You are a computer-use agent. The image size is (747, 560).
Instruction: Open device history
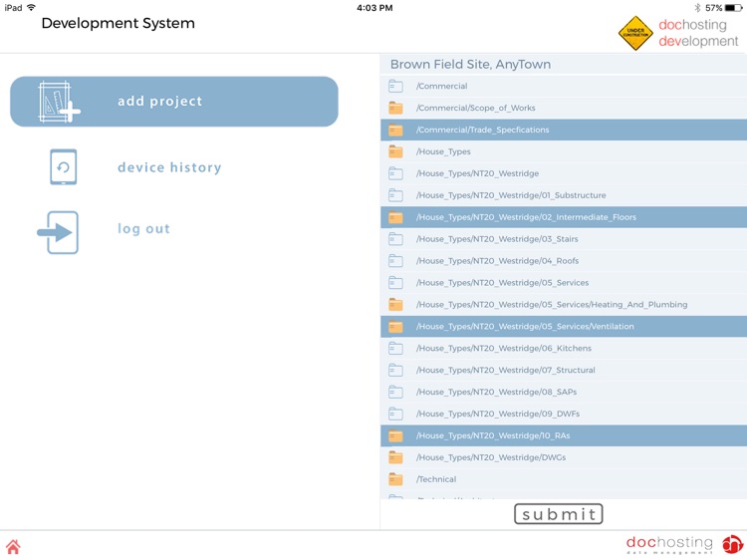point(169,167)
